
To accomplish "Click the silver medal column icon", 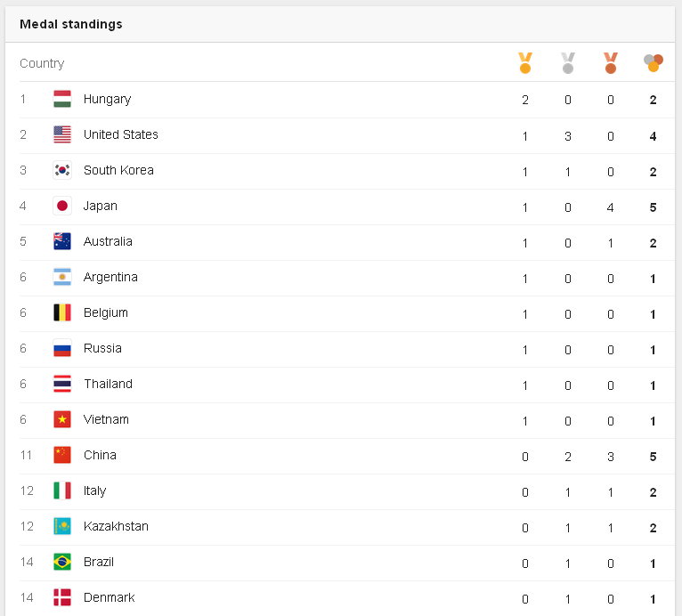I will click(568, 63).
